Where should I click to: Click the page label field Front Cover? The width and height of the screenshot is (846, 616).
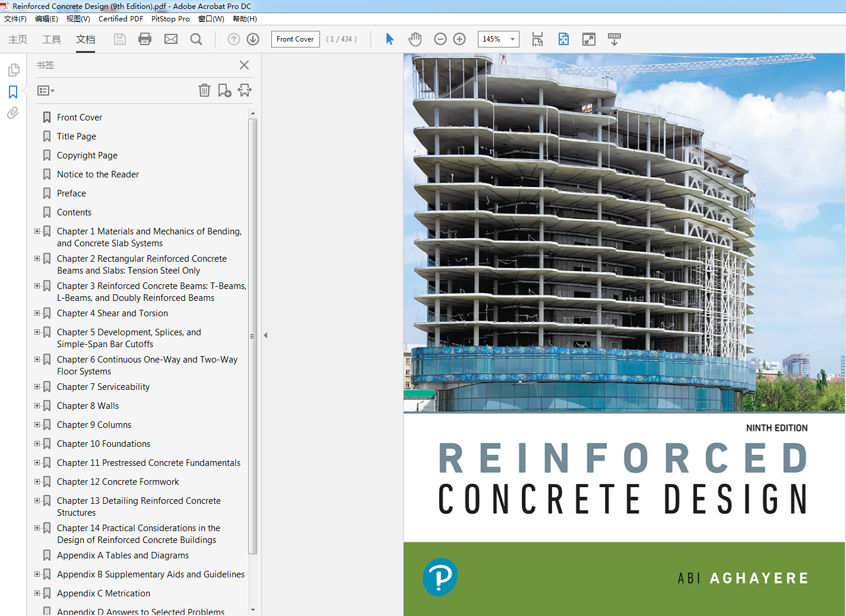pos(296,39)
